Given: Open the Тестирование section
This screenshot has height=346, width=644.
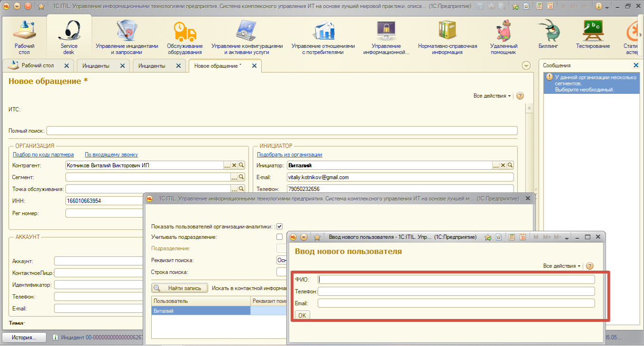Looking at the screenshot, I should (x=593, y=35).
